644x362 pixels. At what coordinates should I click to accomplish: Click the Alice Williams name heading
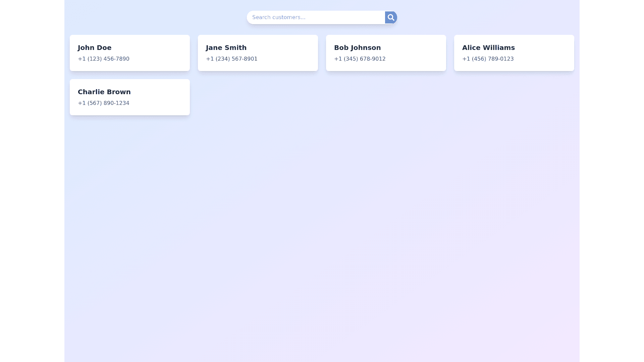[x=488, y=48]
